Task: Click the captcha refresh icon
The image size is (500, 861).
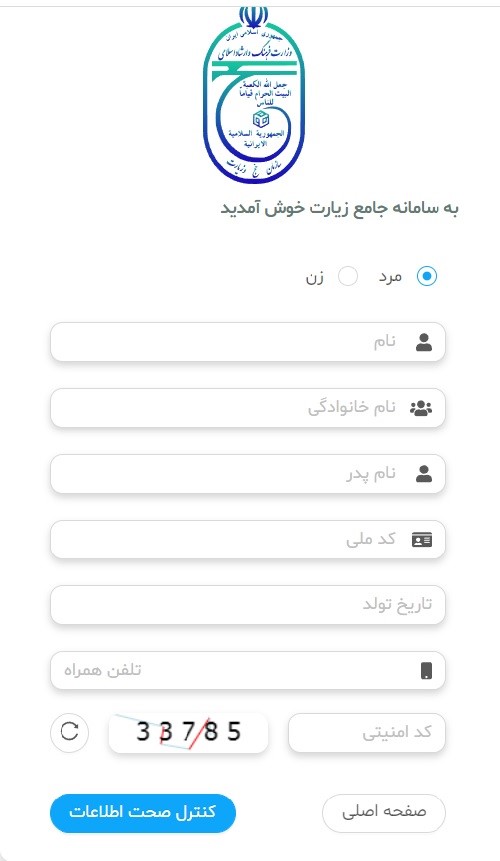Action: coord(69,731)
